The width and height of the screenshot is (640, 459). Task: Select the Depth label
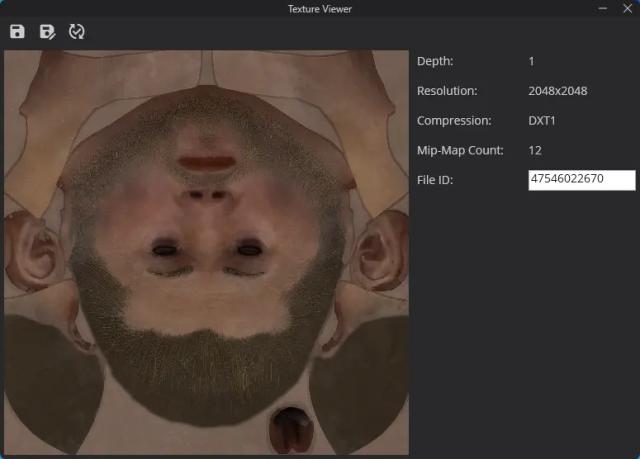(435, 61)
